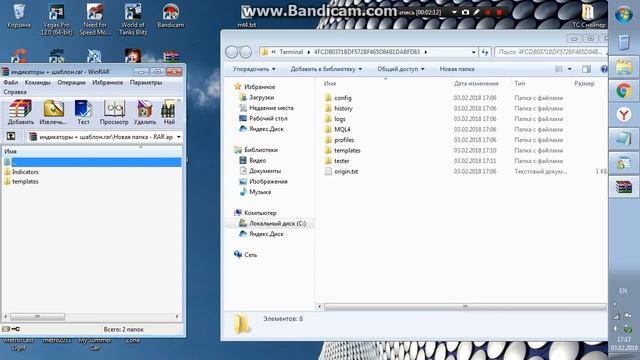Click the refresh button next to address bar
Screen dimensions: 640x360
tap(485, 52)
